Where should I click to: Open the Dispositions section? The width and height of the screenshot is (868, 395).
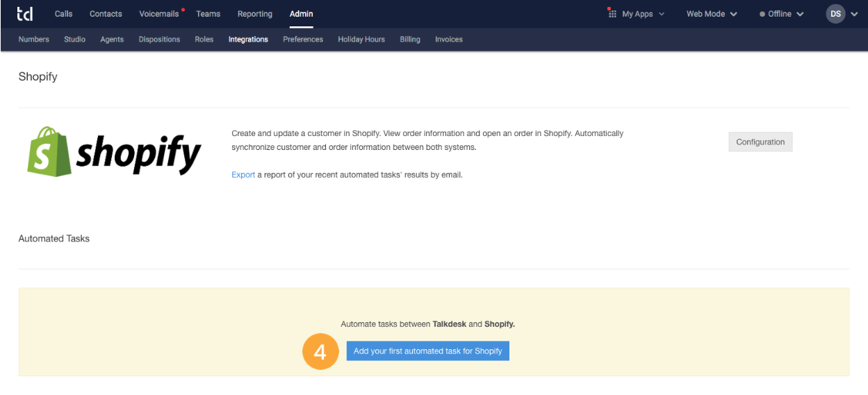click(159, 40)
